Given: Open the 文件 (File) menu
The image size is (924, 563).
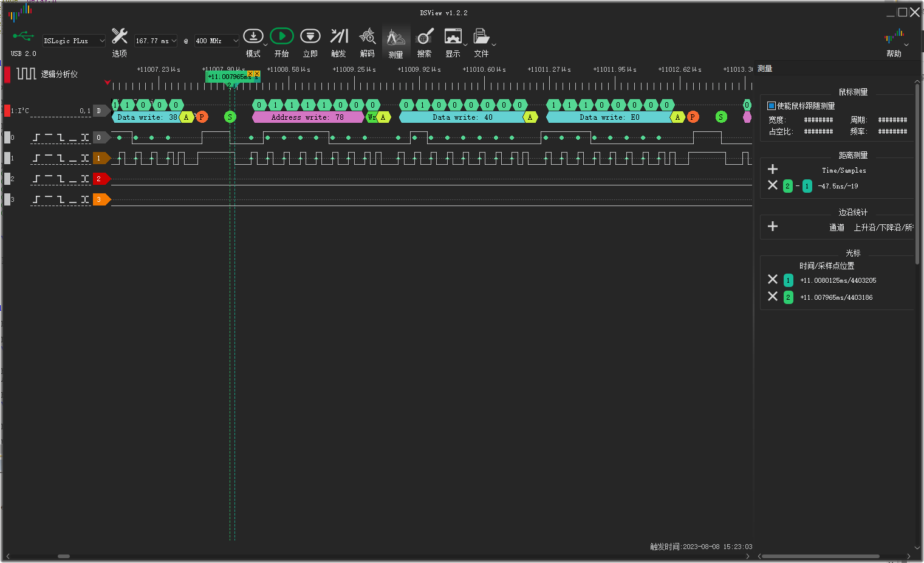Looking at the screenshot, I should (481, 37).
